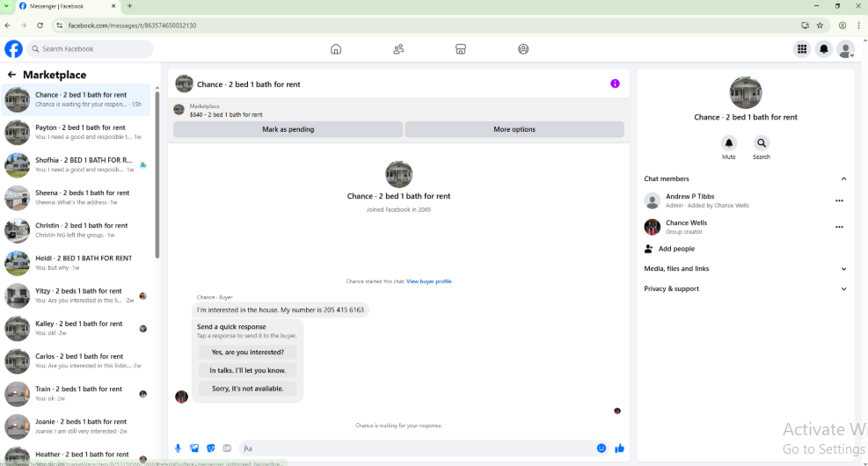Mark the listing as pending
This screenshot has width=868, height=466.
288,129
